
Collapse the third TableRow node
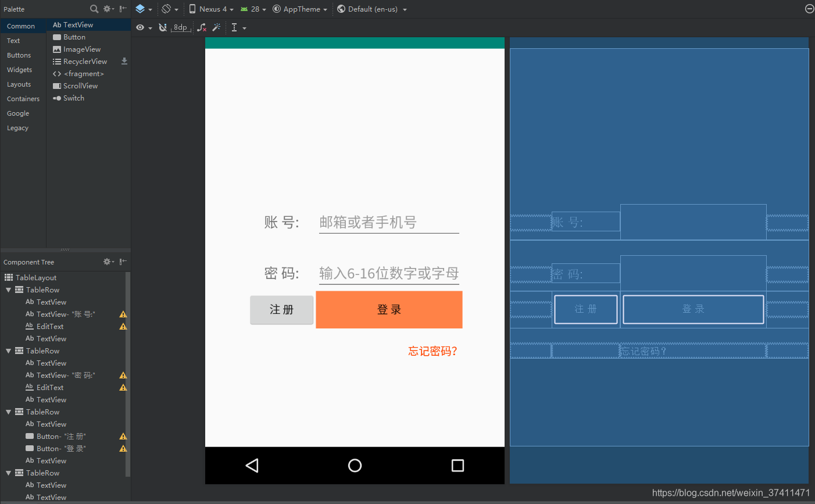8,412
